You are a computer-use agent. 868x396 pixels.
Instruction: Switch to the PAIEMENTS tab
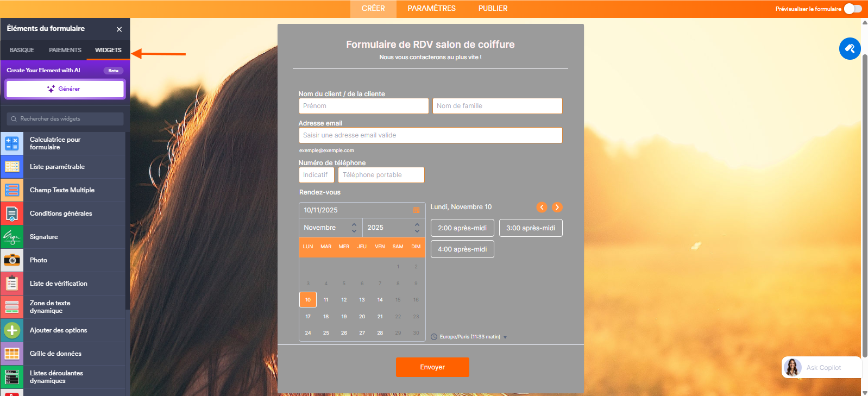tap(65, 50)
